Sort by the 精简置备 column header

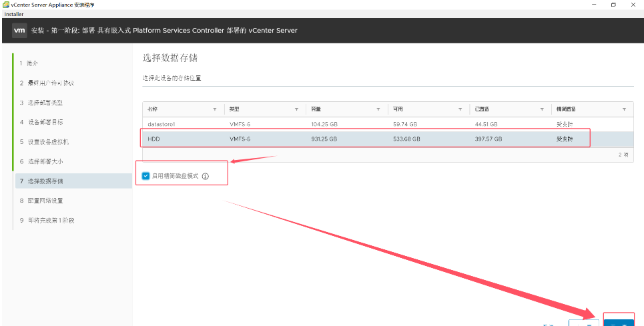[x=566, y=109]
